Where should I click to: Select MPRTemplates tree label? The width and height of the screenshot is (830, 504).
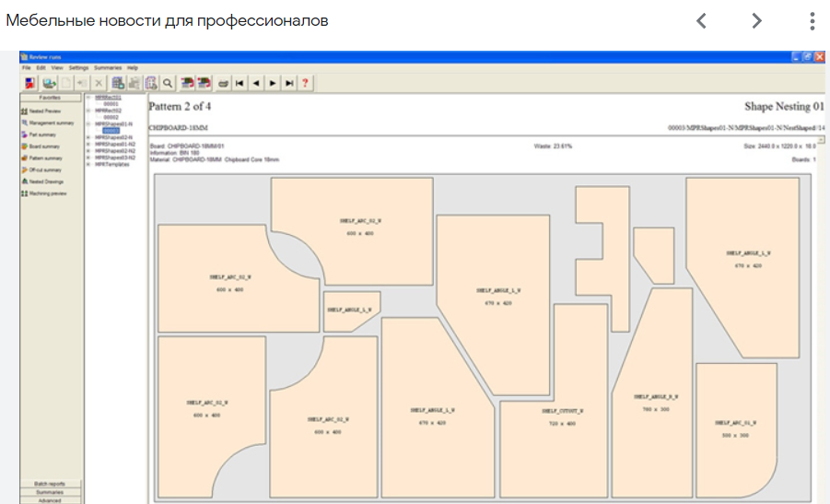(x=111, y=164)
